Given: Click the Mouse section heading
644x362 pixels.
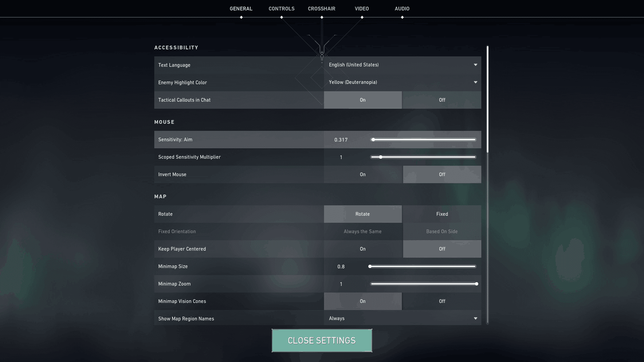Looking at the screenshot, I should coord(164,122).
